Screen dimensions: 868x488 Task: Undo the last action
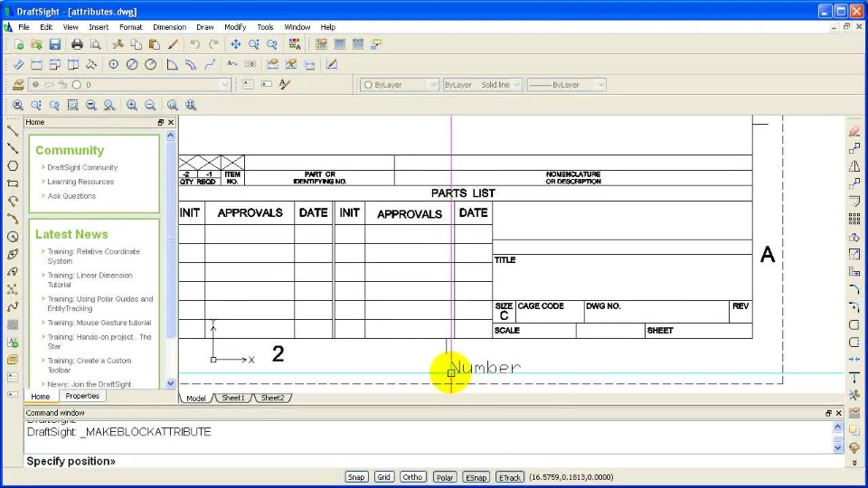point(195,44)
